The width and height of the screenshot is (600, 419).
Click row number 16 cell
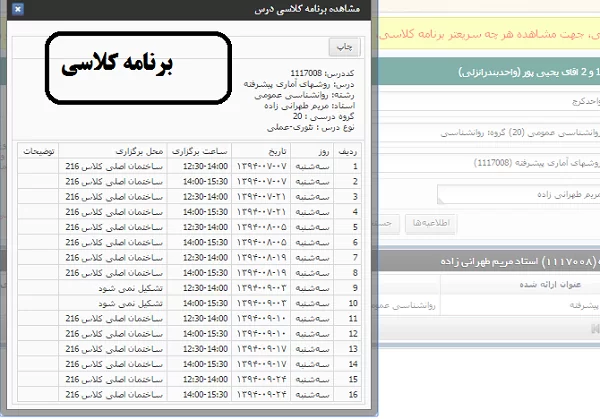point(347,395)
